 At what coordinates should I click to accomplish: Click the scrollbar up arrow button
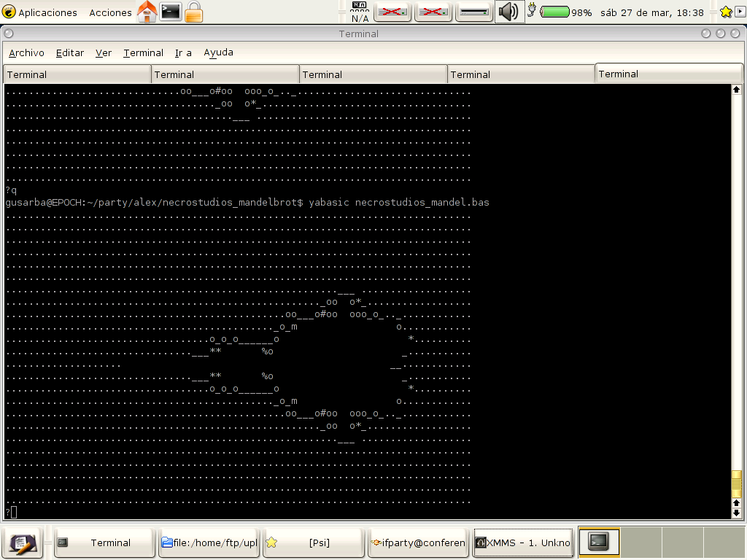736,90
